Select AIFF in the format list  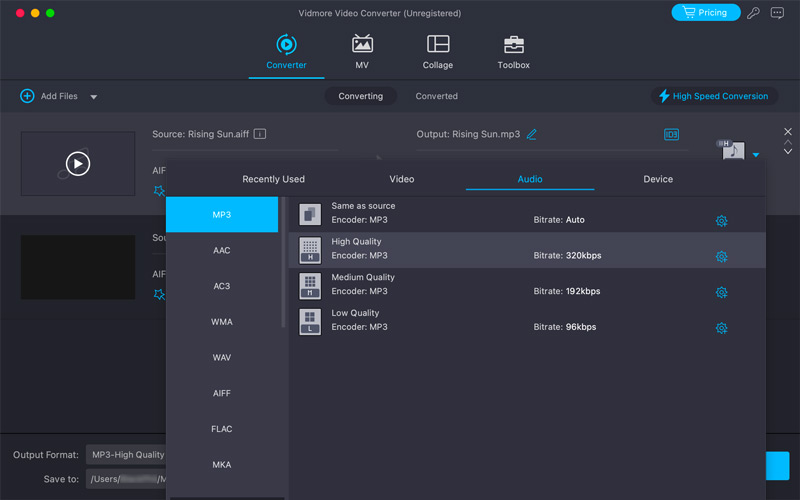222,393
